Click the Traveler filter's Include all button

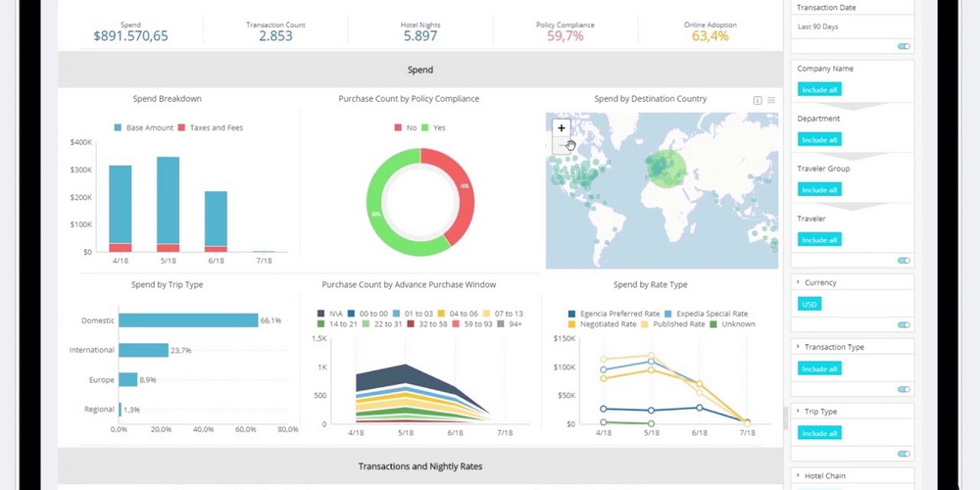(819, 239)
